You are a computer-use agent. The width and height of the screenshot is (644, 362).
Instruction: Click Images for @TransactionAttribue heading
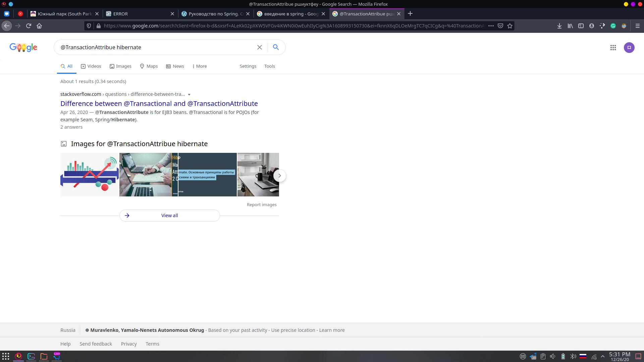[139, 144]
